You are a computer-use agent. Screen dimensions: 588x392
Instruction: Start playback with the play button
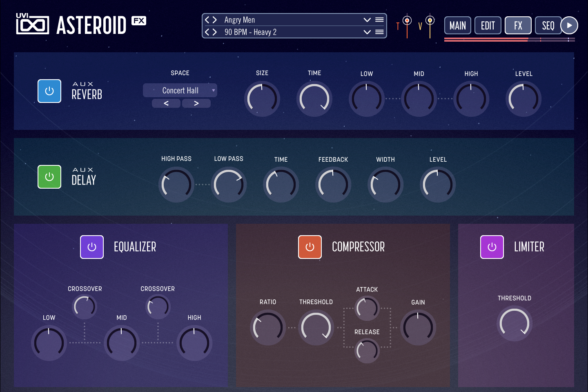[x=569, y=25]
